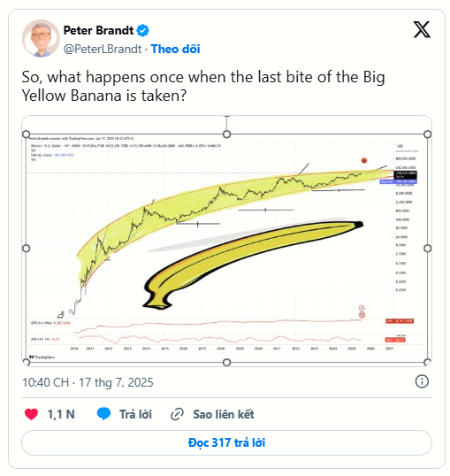Open the tweet timestamp link
This screenshot has width=450, height=476.
(x=88, y=382)
